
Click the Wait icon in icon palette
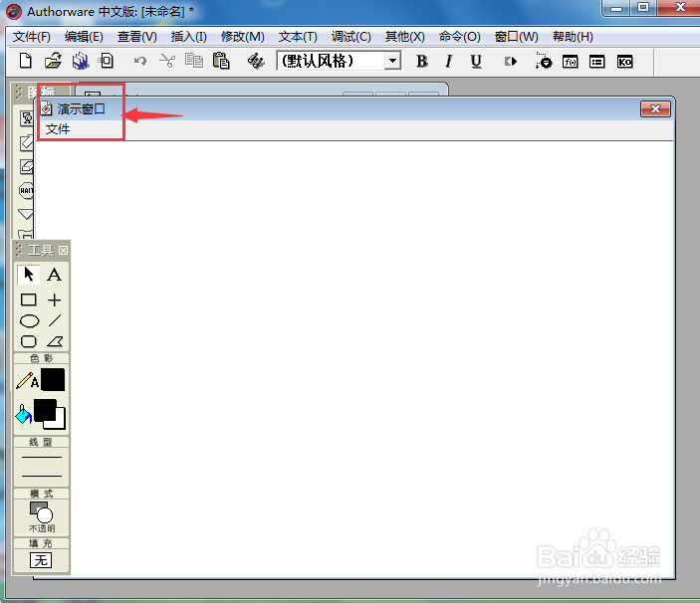(x=26, y=190)
